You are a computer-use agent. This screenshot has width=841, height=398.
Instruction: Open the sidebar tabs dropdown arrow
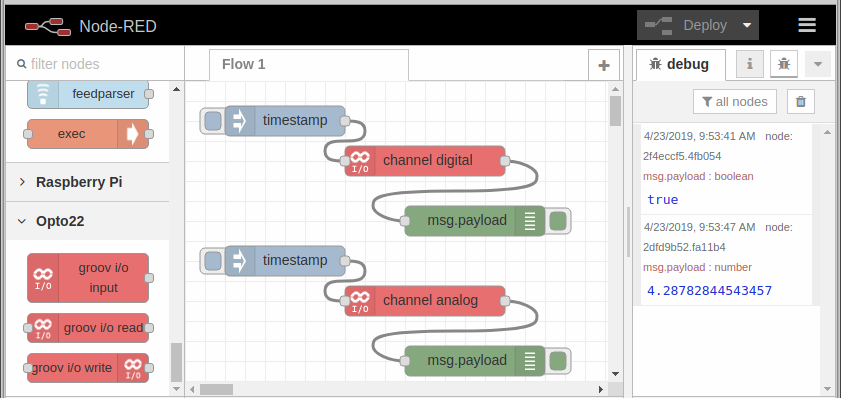click(818, 64)
